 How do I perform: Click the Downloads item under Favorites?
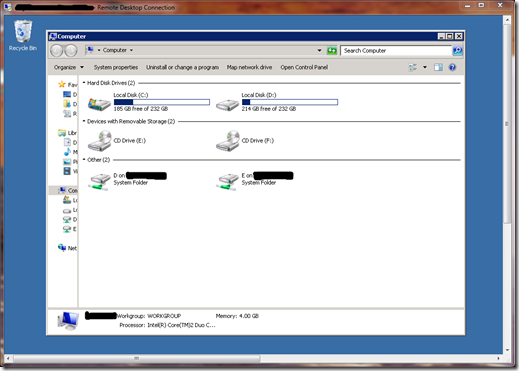tap(70, 104)
